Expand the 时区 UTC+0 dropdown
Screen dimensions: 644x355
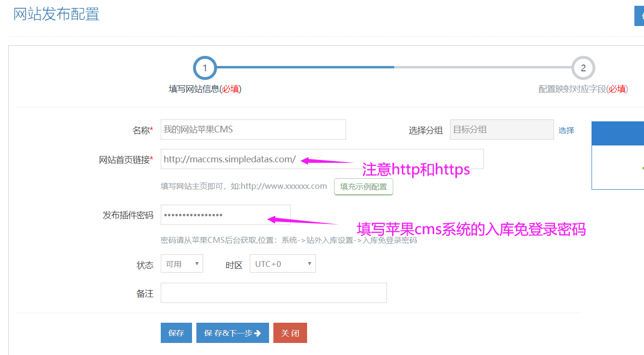(x=283, y=264)
